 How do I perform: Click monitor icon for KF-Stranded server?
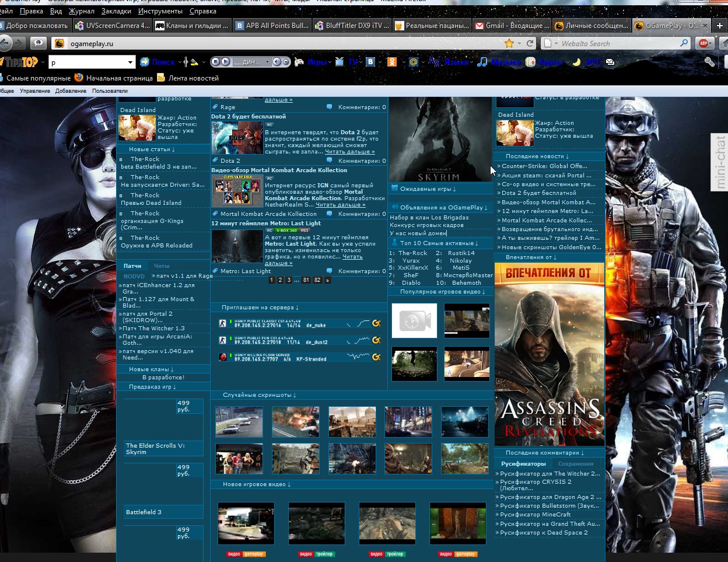point(376,357)
